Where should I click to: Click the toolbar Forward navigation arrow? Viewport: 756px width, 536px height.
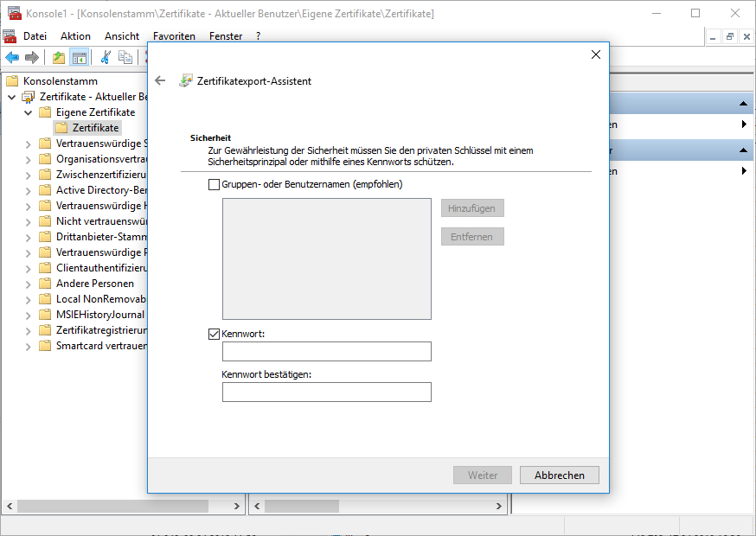(x=32, y=57)
